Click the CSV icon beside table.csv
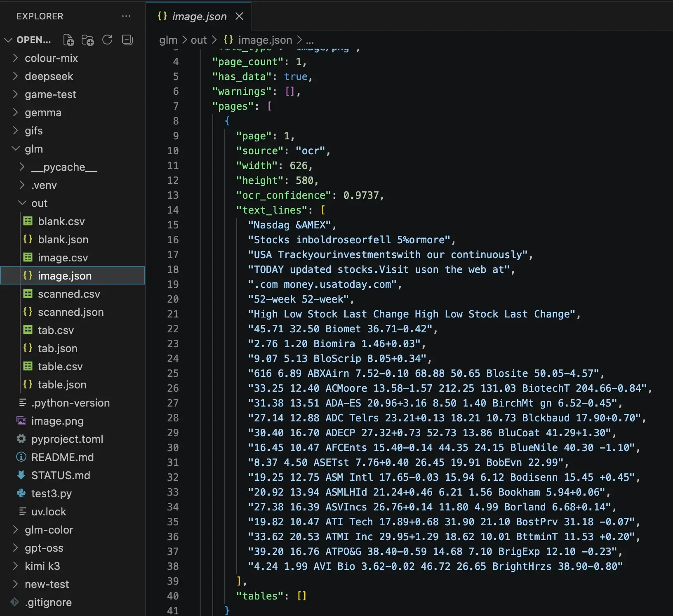The width and height of the screenshot is (673, 616). (x=28, y=366)
